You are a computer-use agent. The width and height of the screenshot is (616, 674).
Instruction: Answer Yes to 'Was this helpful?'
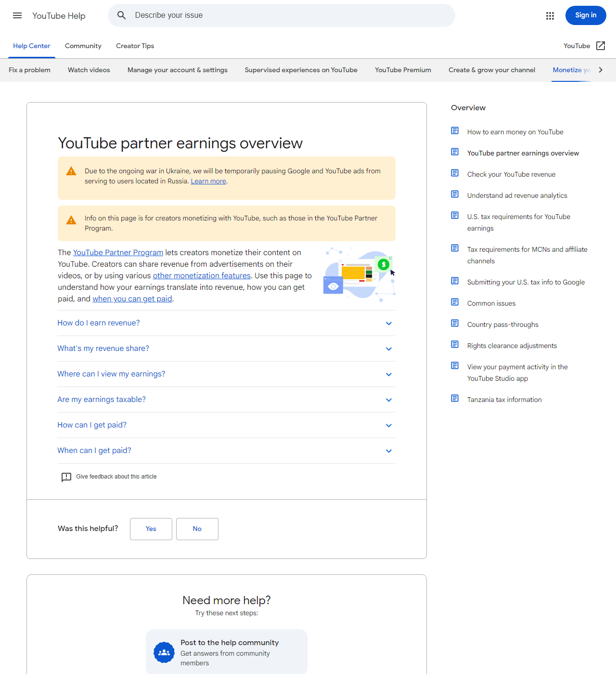tap(151, 529)
